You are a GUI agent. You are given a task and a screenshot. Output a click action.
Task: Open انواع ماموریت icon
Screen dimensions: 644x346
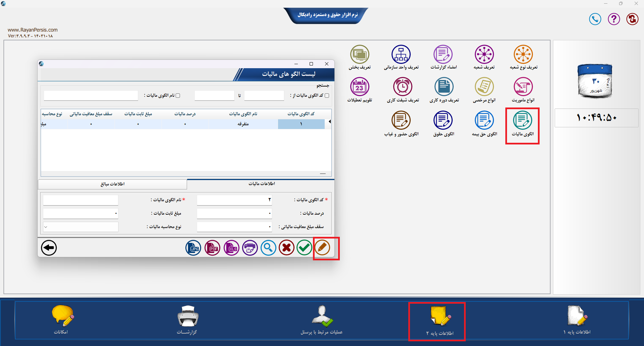[523, 87]
